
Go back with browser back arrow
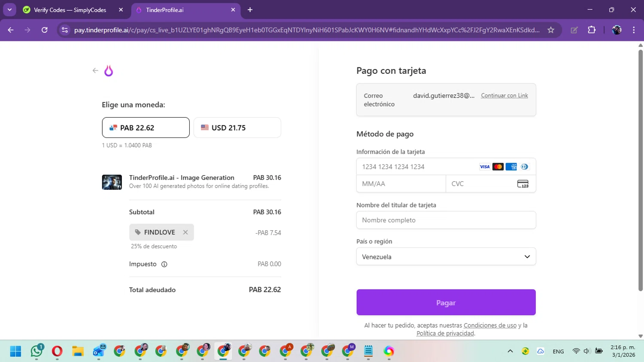[x=11, y=30]
